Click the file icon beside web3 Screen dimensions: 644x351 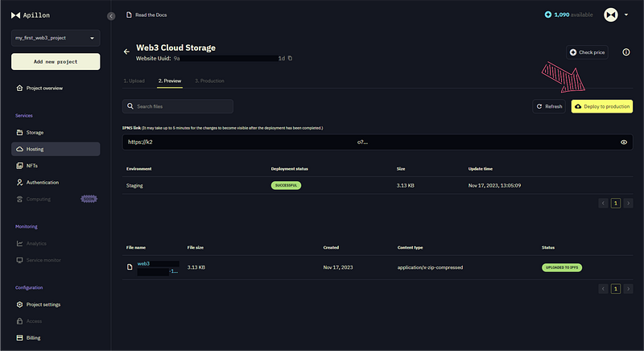point(130,267)
